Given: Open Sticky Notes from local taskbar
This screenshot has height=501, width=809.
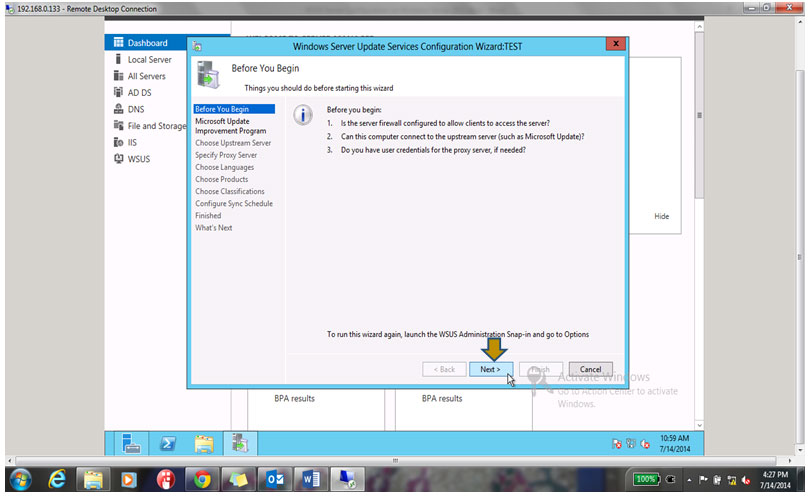Looking at the screenshot, I should coord(238,480).
